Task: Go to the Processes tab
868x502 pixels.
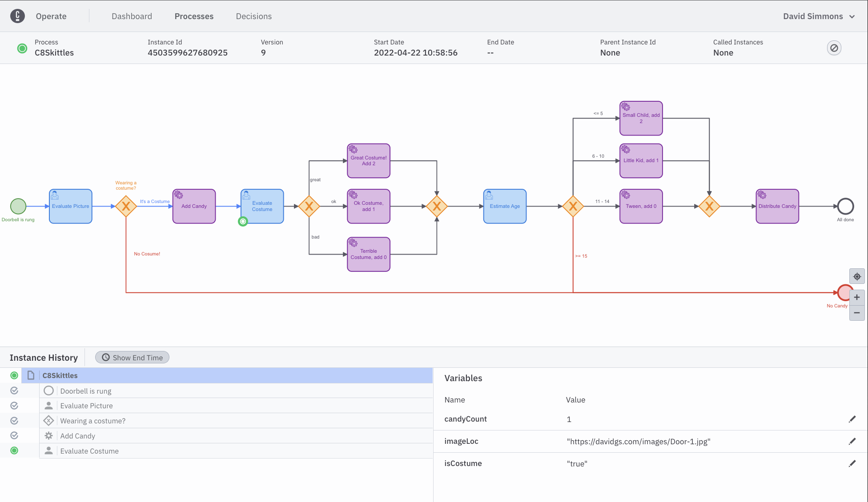Action: tap(194, 16)
